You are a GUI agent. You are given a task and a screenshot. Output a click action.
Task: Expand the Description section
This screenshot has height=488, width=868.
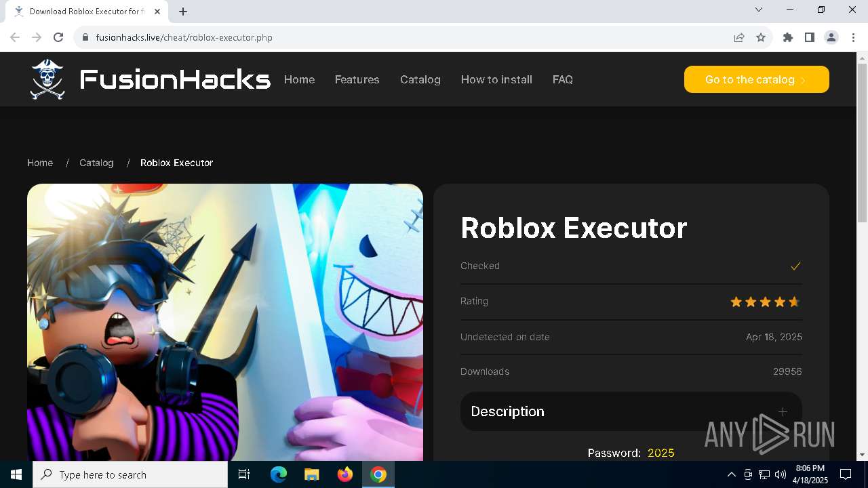coord(631,411)
